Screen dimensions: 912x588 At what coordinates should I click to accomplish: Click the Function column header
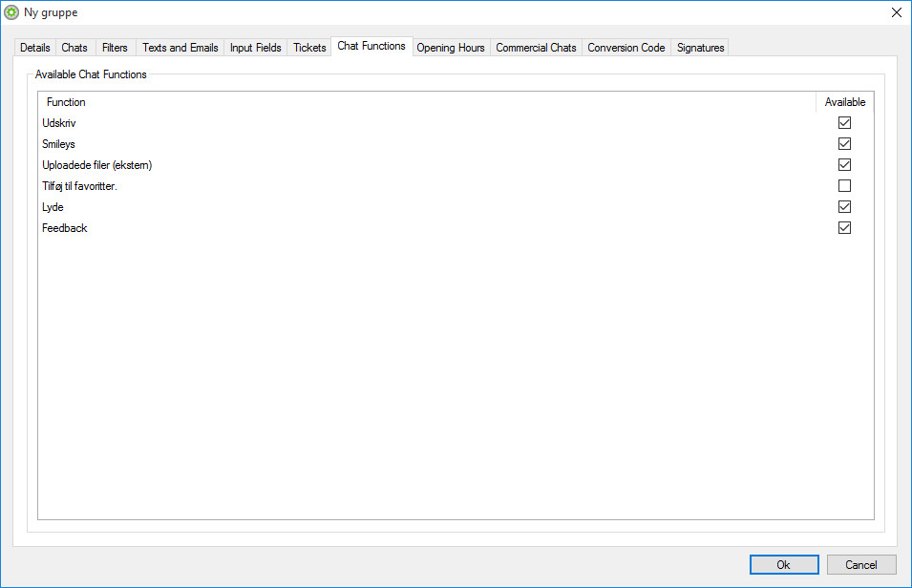coord(427,102)
